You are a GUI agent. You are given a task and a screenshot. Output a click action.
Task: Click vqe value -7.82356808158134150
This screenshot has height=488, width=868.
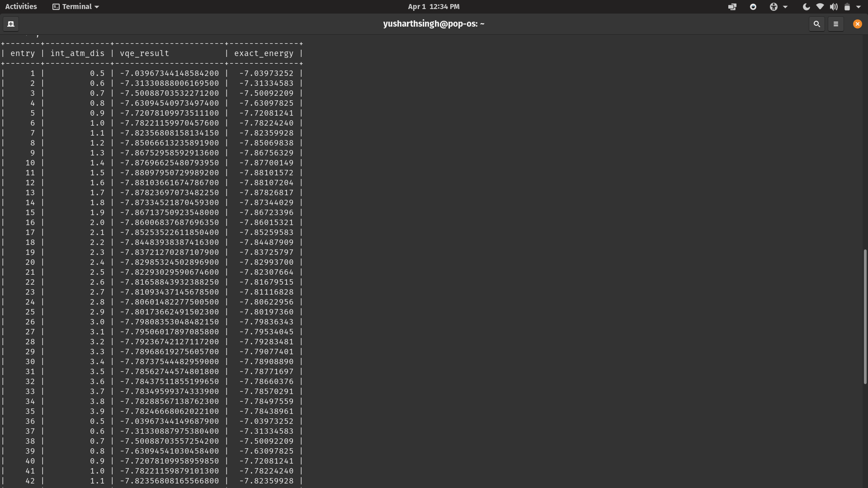[170, 133]
